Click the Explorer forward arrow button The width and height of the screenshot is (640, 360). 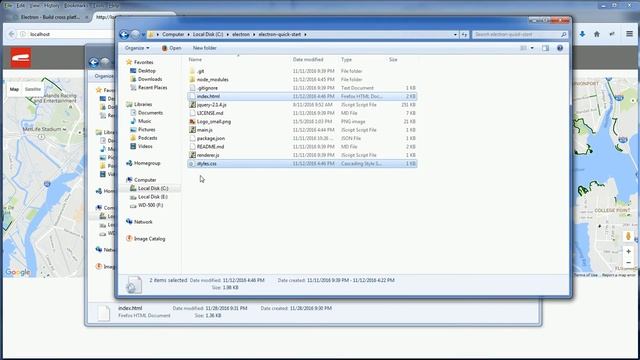135,35
